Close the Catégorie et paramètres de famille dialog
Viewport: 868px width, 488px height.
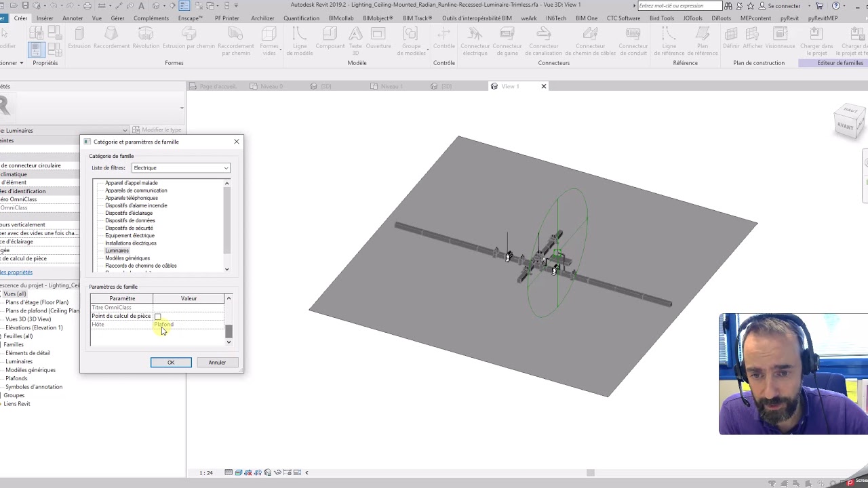point(237,142)
